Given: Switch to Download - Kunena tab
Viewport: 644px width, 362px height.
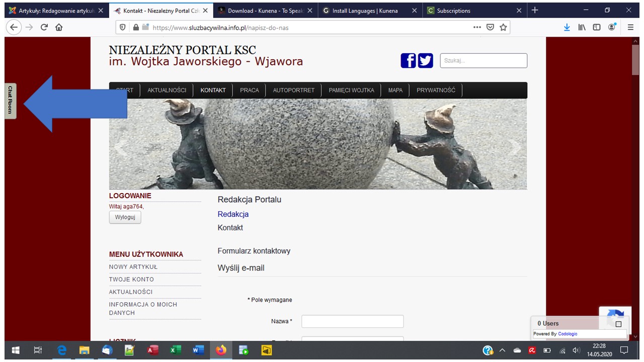Looking at the screenshot, I should [x=265, y=11].
